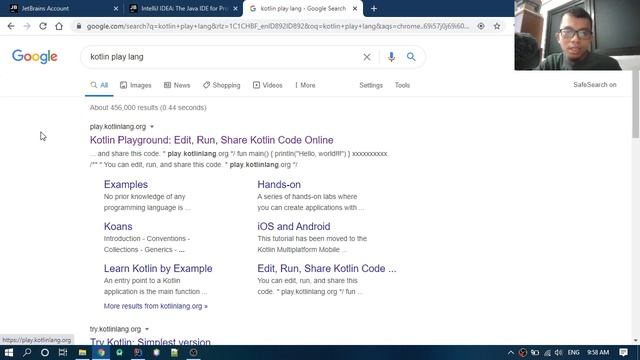Open the Windows Start menu
The height and width of the screenshot is (360, 640).
(9, 353)
